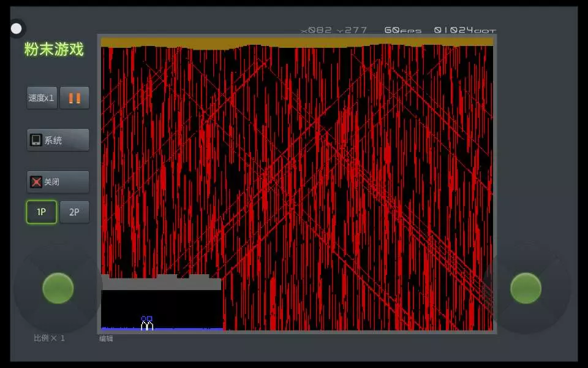Click the tablet icon on 系统 button
Screen dimensions: 588x368
[36, 140]
